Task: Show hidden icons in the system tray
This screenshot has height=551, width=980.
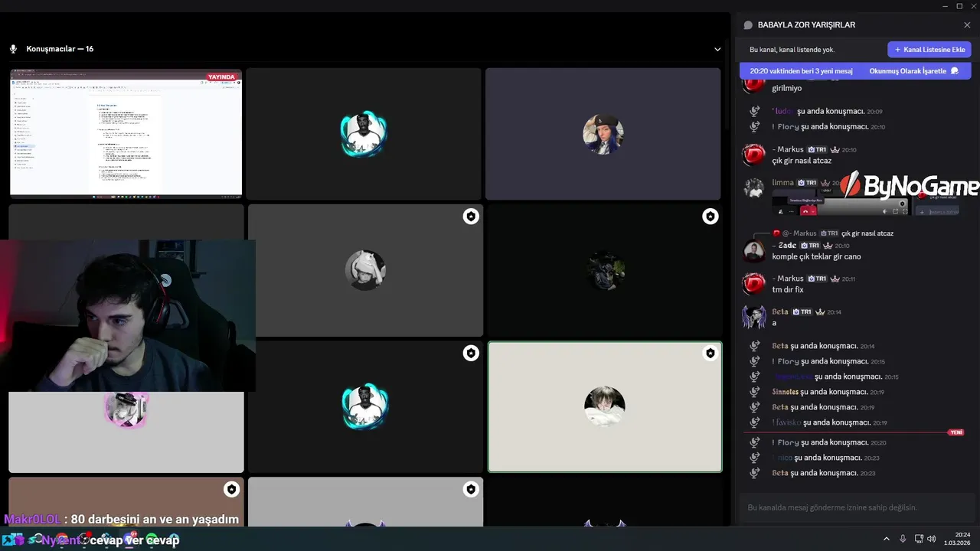Action: 887,539
